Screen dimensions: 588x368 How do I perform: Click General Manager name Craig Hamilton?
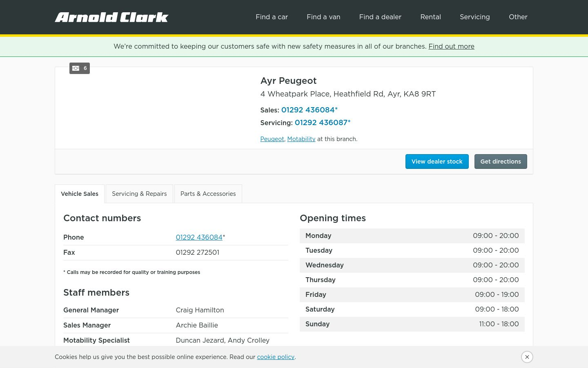tap(200, 310)
